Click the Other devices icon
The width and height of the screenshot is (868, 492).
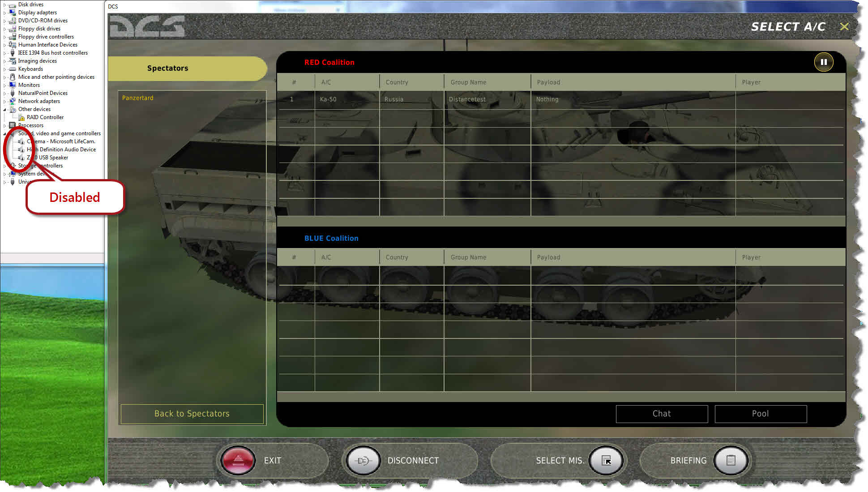coord(13,109)
